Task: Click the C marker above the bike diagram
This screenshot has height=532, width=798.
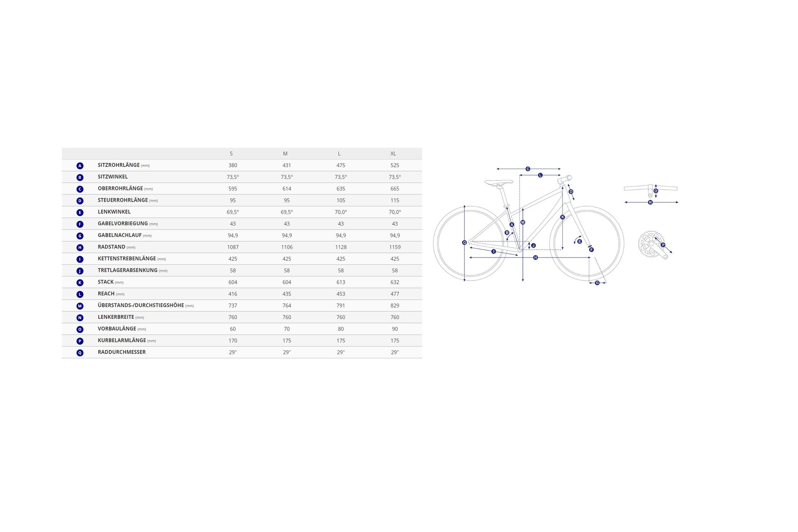Action: point(528,169)
